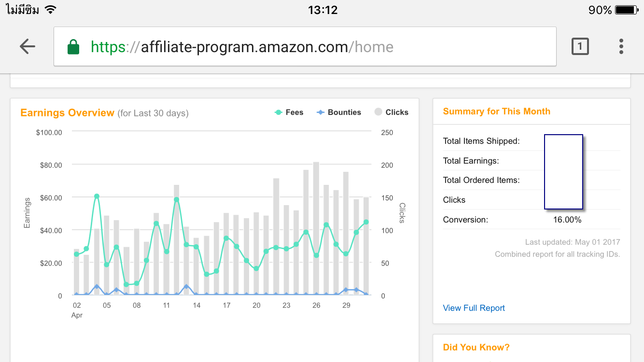
Task: Toggle the Bounties series in chart legend
Action: click(339, 112)
